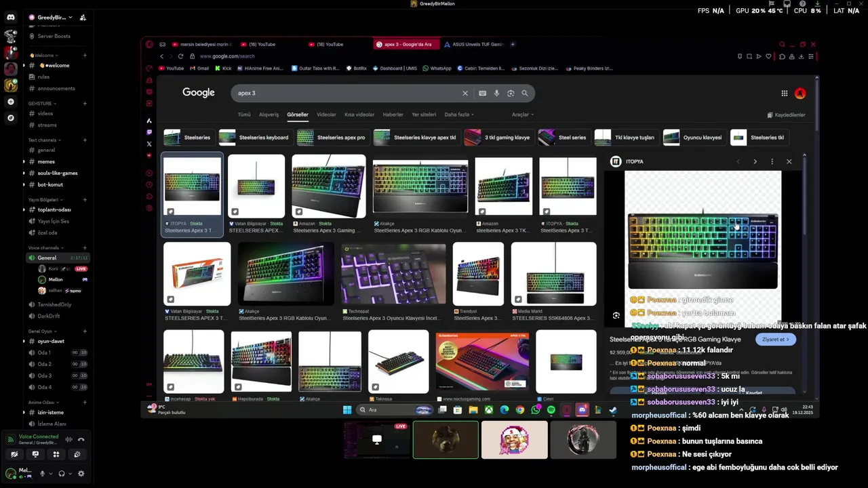The height and width of the screenshot is (488, 868).
Task: Join the TarnishedOnly voice channel
Action: click(x=54, y=304)
